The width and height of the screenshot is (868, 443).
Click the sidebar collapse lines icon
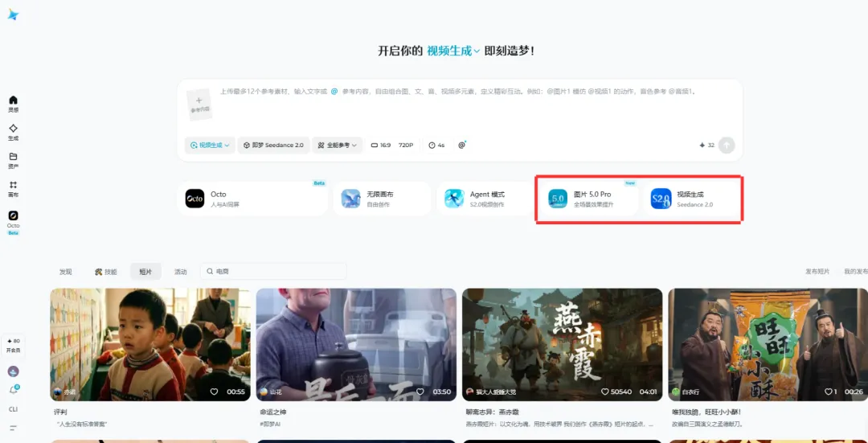14,428
